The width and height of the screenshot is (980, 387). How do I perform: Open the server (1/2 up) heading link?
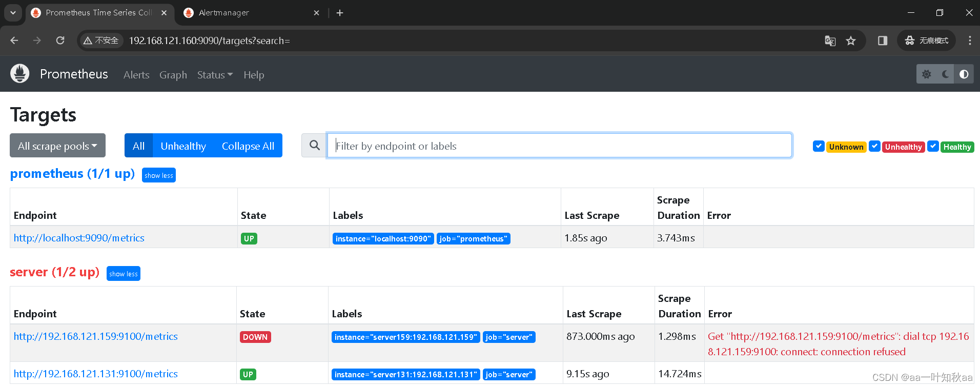(55, 272)
